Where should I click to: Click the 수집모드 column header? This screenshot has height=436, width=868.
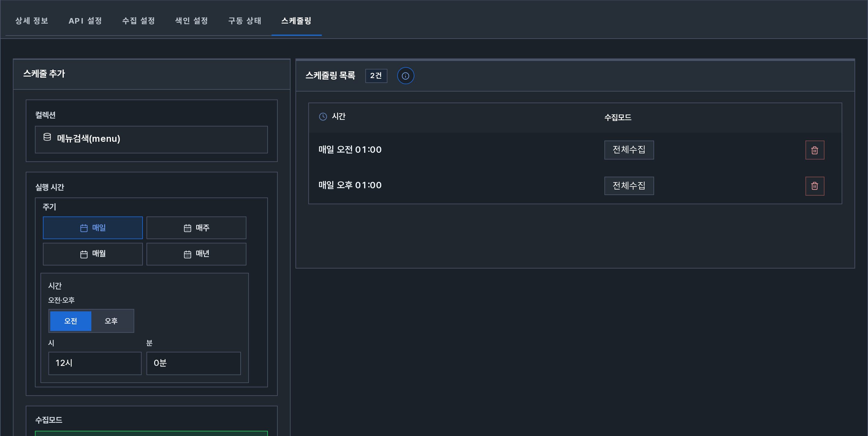[618, 117]
